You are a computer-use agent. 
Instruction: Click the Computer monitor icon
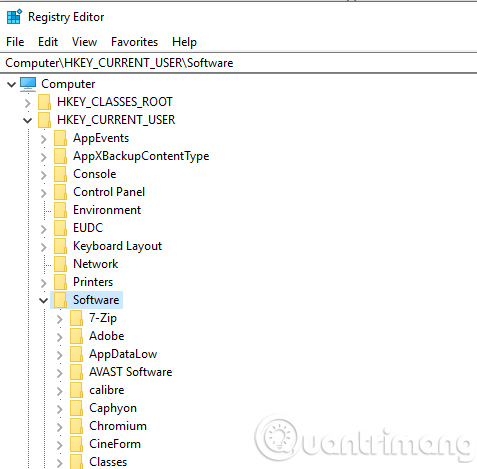(x=28, y=84)
